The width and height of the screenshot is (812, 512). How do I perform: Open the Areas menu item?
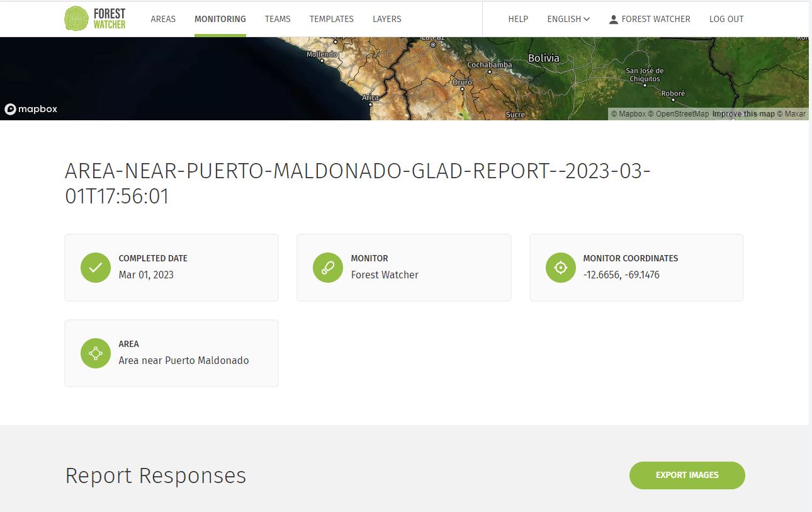[163, 19]
